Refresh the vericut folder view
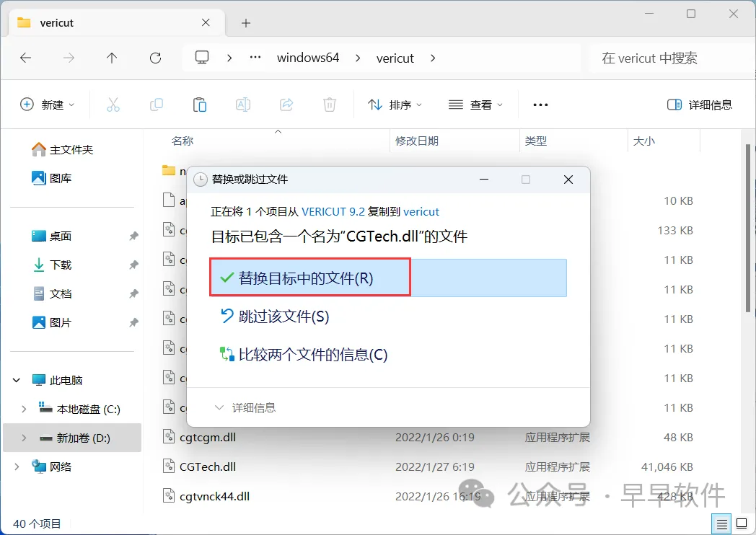Screen dimensions: 756x535 (155, 58)
